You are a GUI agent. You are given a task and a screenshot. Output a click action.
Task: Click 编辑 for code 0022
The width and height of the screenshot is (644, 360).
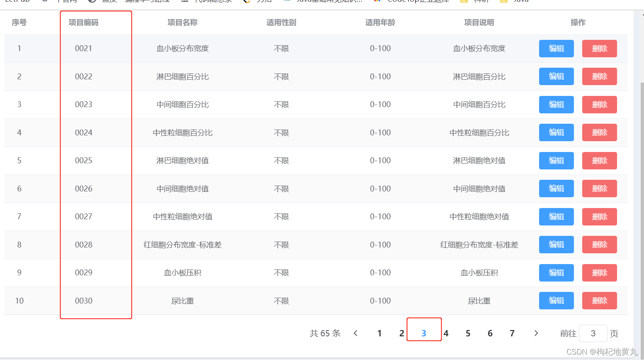[x=556, y=76]
